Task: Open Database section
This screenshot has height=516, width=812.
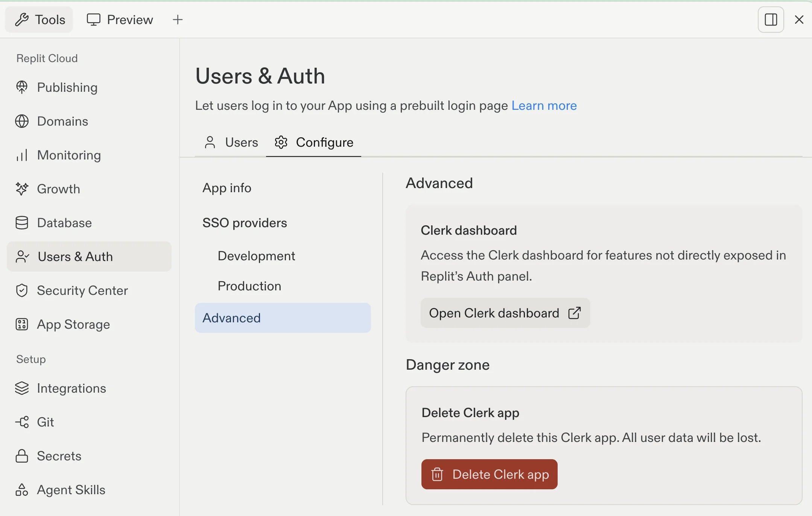Action: 89,223
